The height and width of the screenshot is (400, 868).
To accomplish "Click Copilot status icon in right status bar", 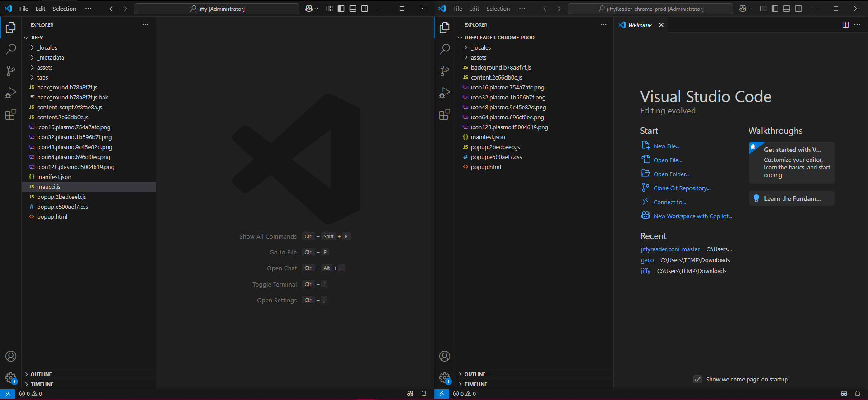I will pos(844,394).
